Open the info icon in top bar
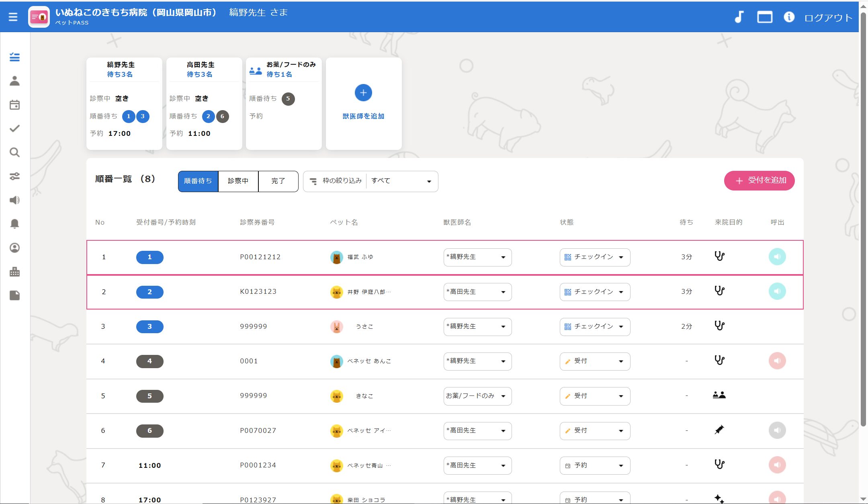This screenshot has height=504, width=868. tap(788, 17)
